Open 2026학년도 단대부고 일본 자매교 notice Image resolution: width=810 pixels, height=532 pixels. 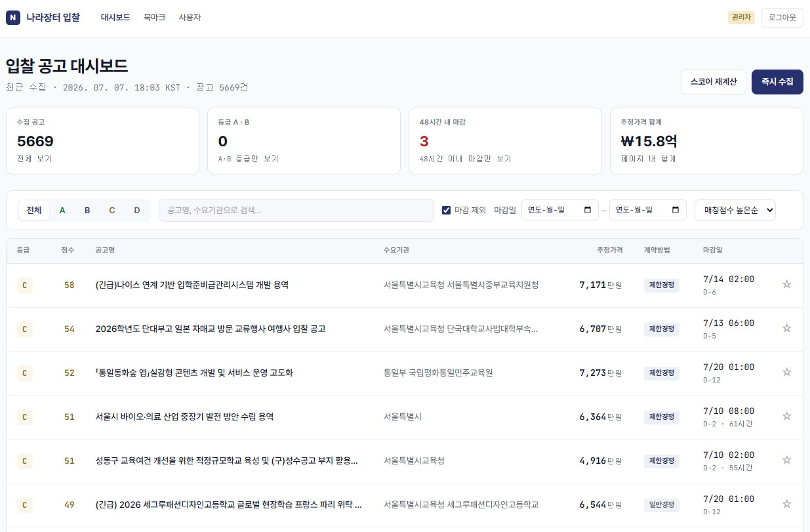211,329
